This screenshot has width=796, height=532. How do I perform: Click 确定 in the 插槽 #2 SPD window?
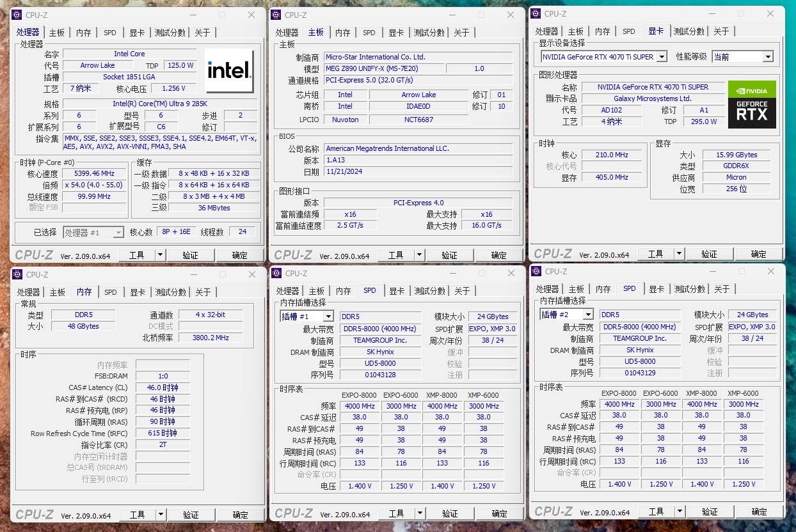(759, 512)
